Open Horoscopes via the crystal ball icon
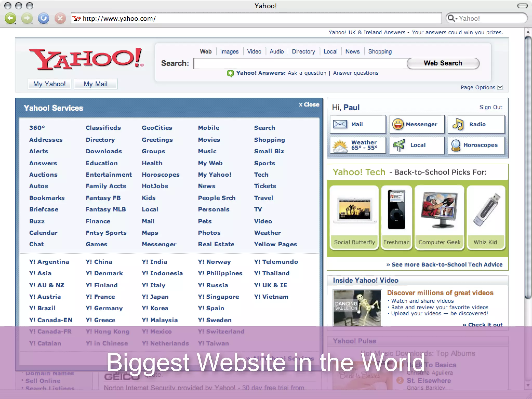 (456, 145)
